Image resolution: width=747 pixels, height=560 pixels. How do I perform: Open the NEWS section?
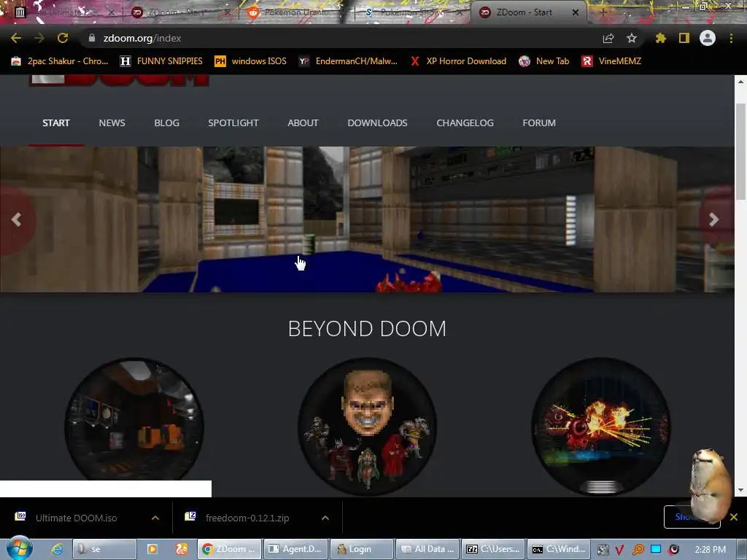[112, 122]
